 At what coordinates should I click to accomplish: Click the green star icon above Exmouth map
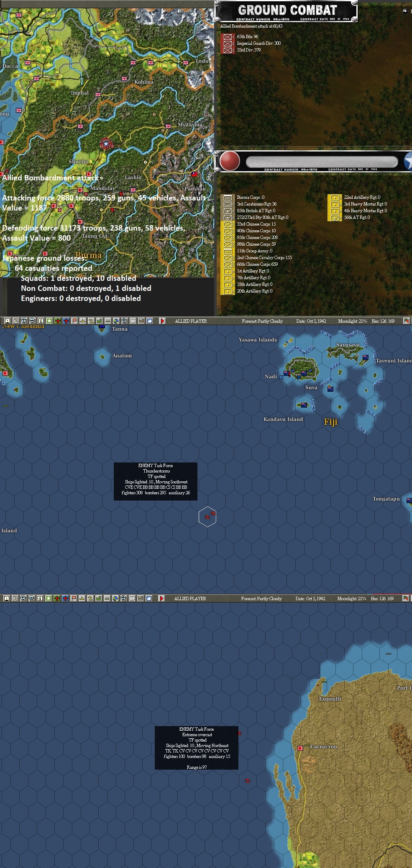49,598
